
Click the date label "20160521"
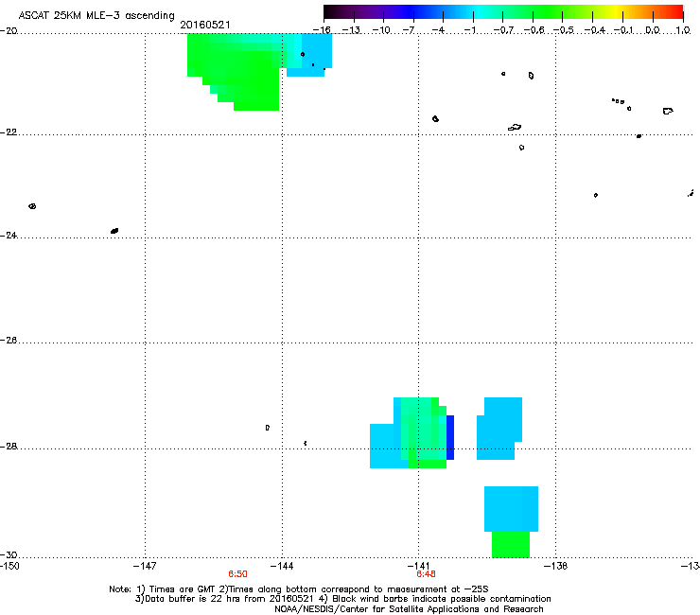click(x=205, y=25)
